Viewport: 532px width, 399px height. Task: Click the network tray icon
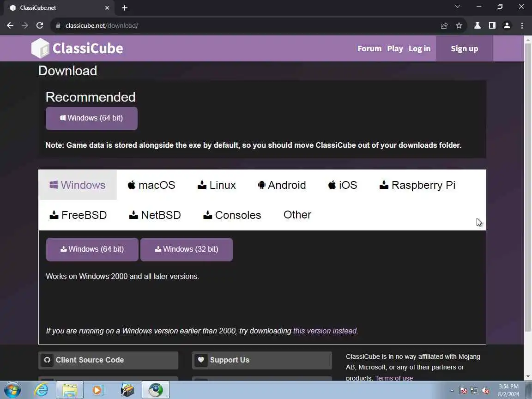(474, 391)
